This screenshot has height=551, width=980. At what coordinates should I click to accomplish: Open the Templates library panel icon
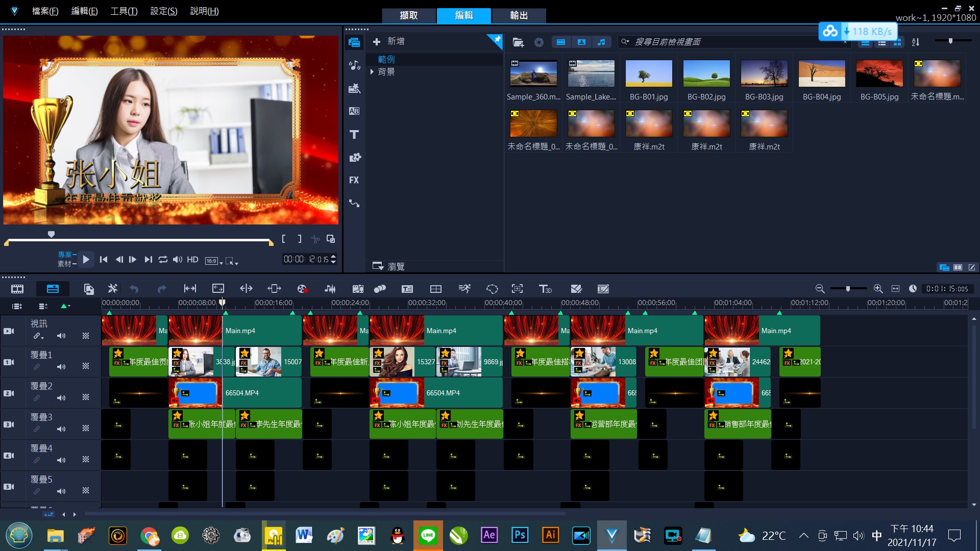click(x=354, y=88)
